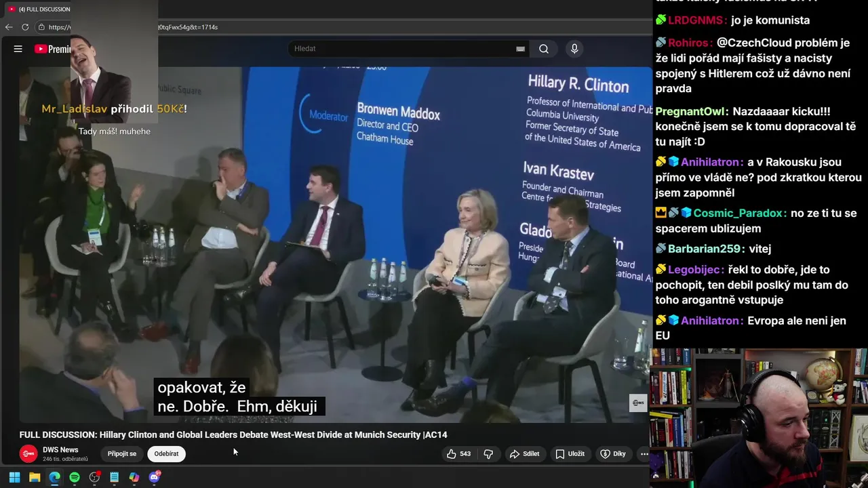Open the Windows Start menu
The height and width of the screenshot is (488, 868).
click(x=14, y=477)
